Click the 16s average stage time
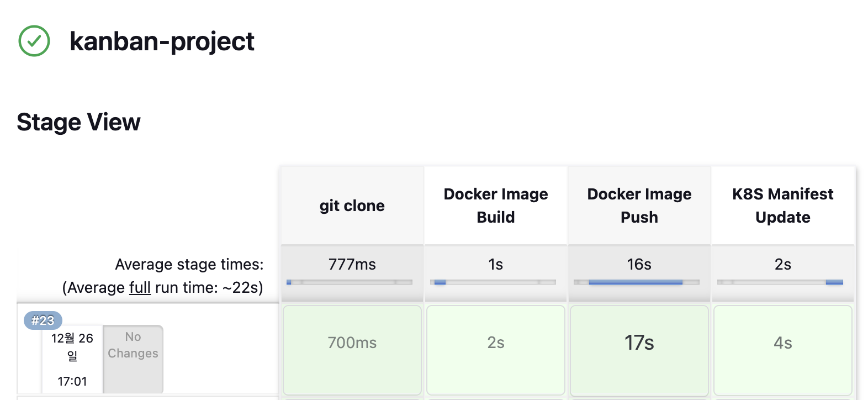This screenshot has width=868, height=400. (639, 264)
